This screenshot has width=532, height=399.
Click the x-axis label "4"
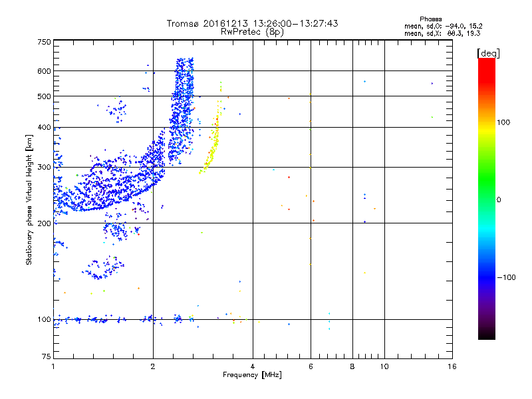(x=253, y=366)
